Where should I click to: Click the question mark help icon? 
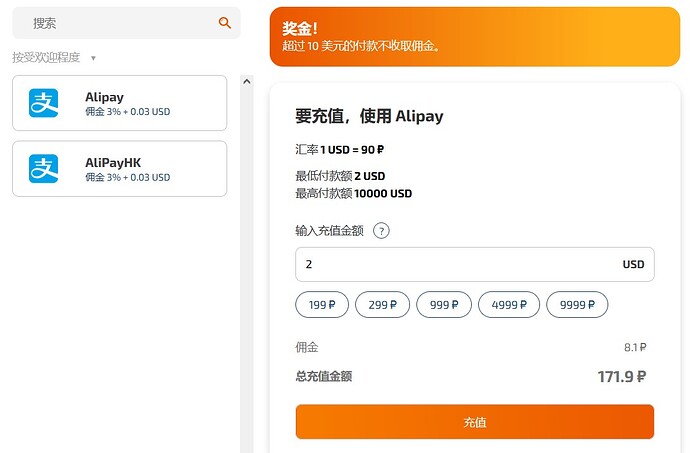[381, 231]
